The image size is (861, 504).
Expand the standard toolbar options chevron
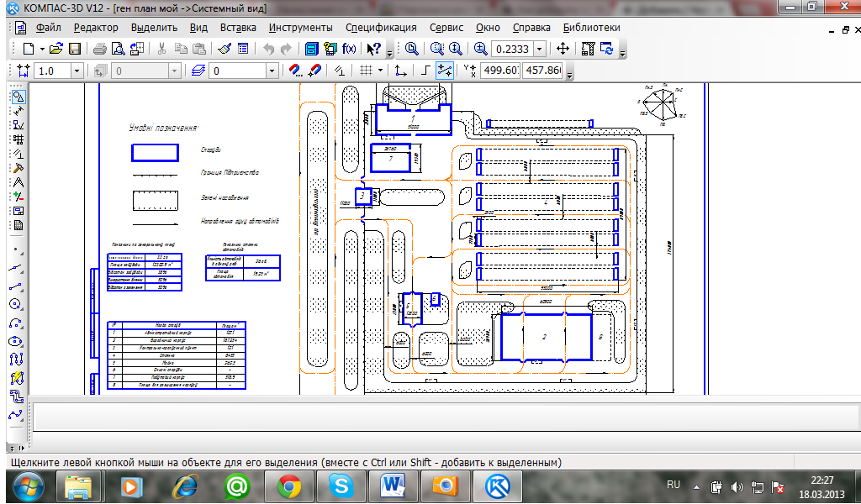[390, 53]
